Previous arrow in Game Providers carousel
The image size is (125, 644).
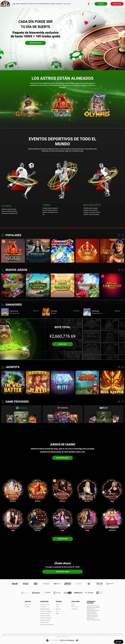click(119, 402)
